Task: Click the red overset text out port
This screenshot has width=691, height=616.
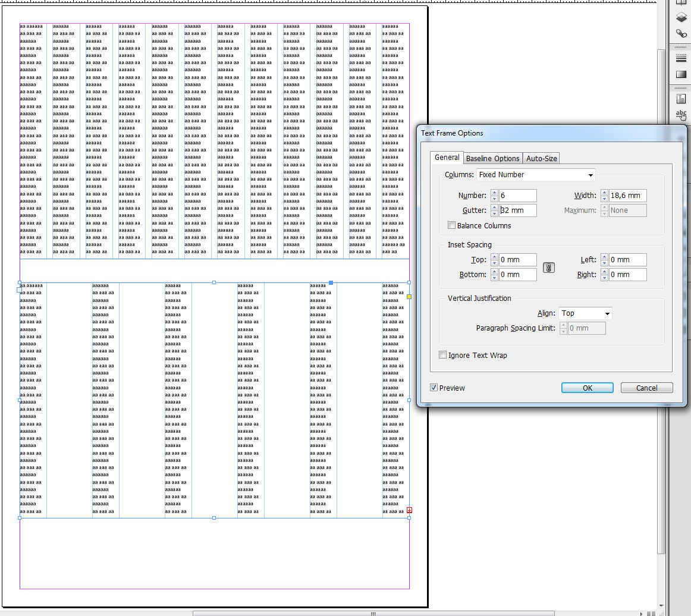Action: (409, 510)
